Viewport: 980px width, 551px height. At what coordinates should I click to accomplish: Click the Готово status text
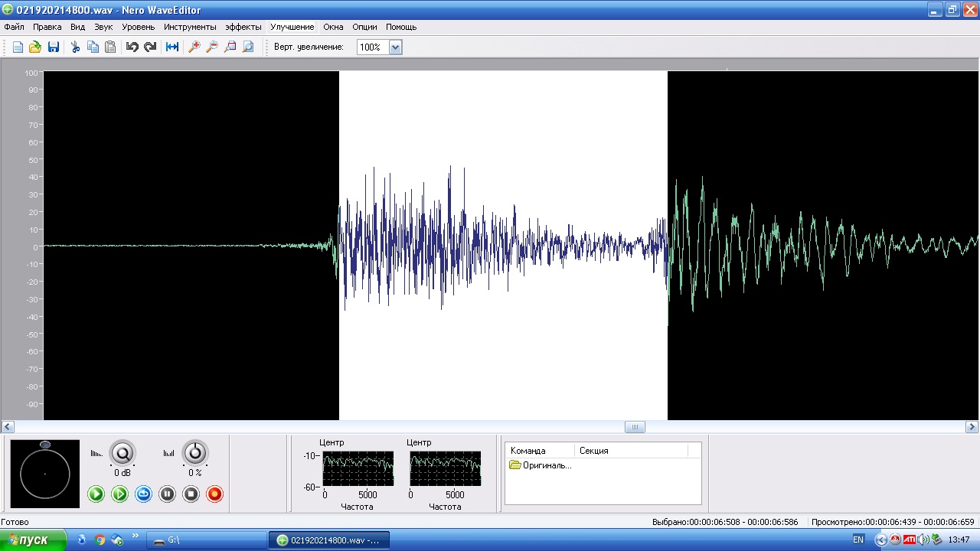point(15,522)
